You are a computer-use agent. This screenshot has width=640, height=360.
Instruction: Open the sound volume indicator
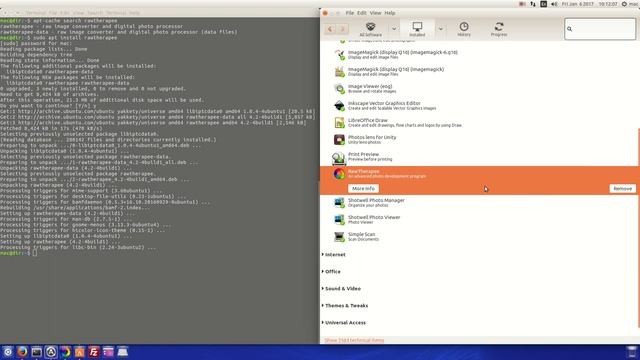tap(554, 4)
